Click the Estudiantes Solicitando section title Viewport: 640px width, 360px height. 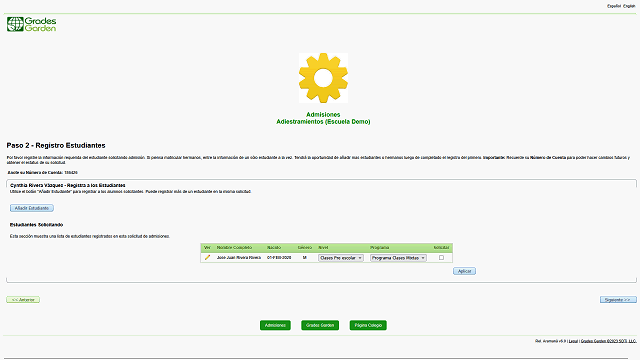pyautogui.click(x=36, y=225)
